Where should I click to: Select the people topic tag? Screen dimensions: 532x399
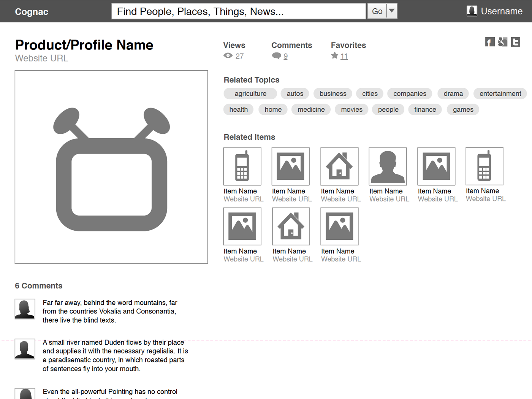click(x=388, y=109)
